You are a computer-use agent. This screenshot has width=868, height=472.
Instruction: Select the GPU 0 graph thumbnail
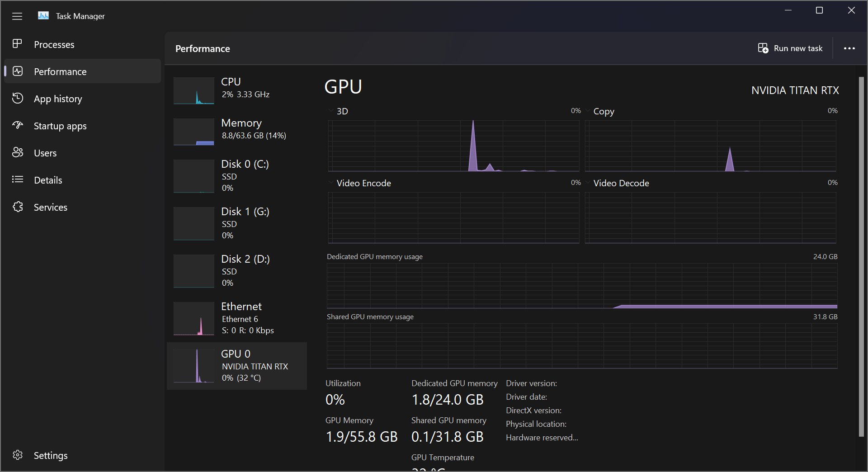pos(194,366)
